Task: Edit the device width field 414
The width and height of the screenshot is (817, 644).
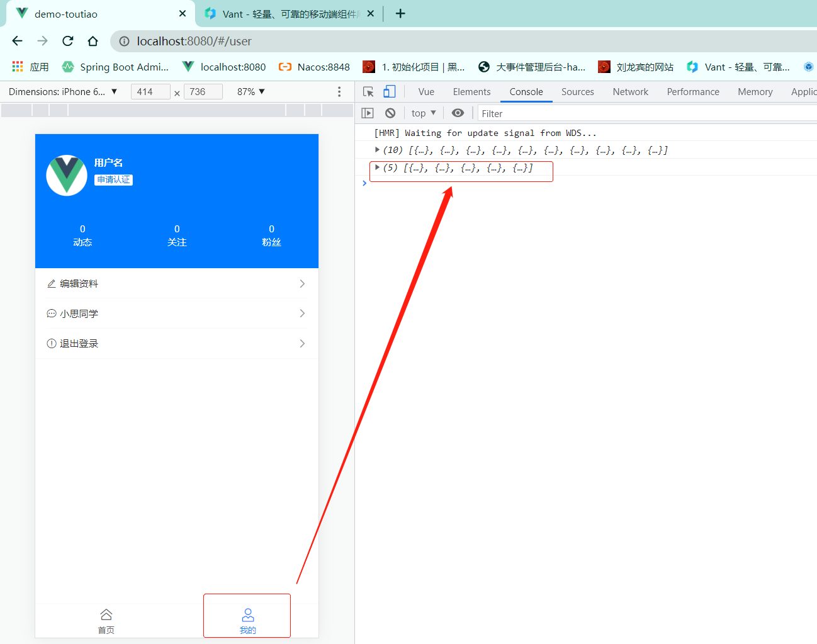Action: pos(150,92)
